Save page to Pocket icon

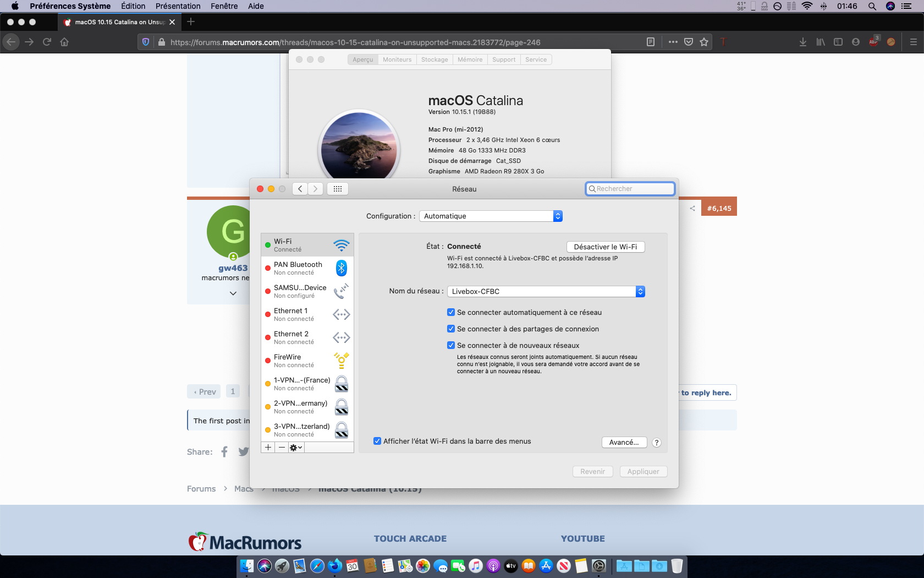click(689, 42)
